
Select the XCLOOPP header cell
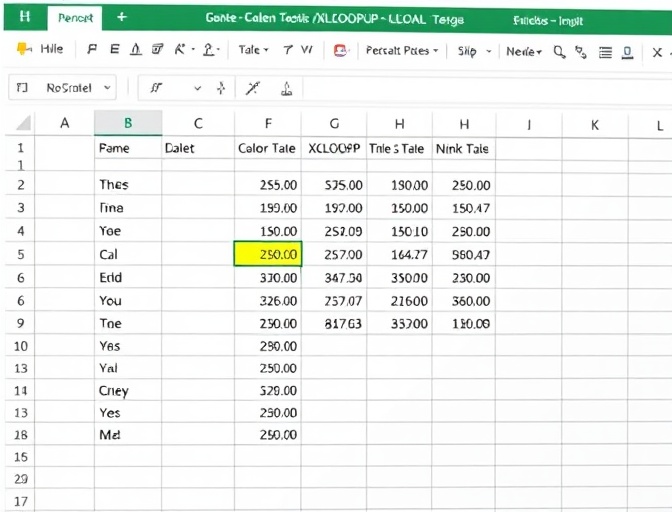[334, 149]
